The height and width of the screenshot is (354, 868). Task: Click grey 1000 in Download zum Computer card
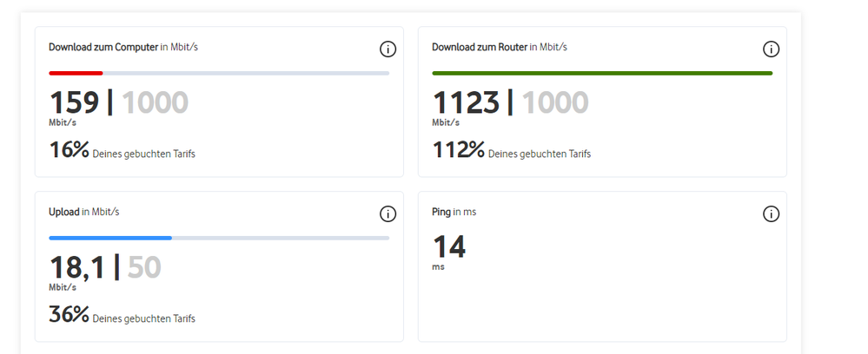[x=155, y=103]
